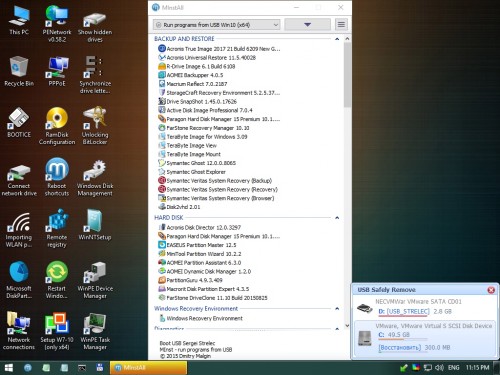Open PENetwork v0.58.2 shortcut

pyautogui.click(x=57, y=24)
